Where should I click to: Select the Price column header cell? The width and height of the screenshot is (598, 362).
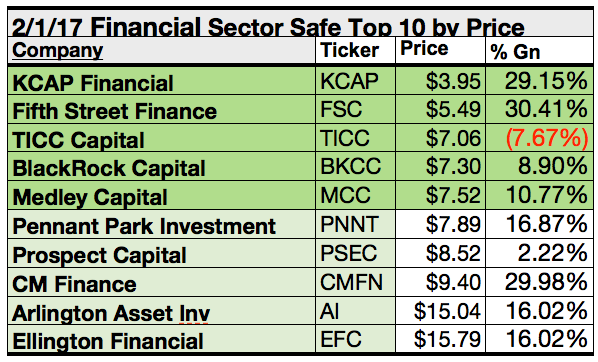coord(440,50)
